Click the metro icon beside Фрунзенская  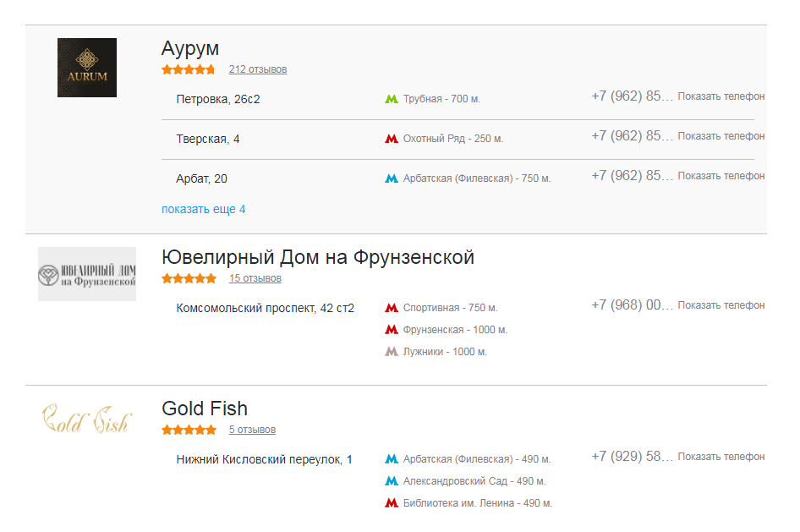click(x=391, y=330)
